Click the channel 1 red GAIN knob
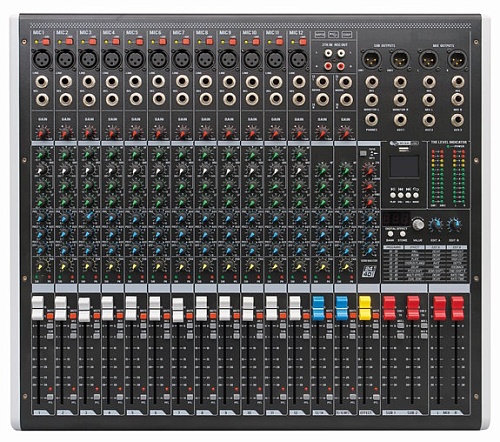The image size is (500, 442). click(42, 133)
